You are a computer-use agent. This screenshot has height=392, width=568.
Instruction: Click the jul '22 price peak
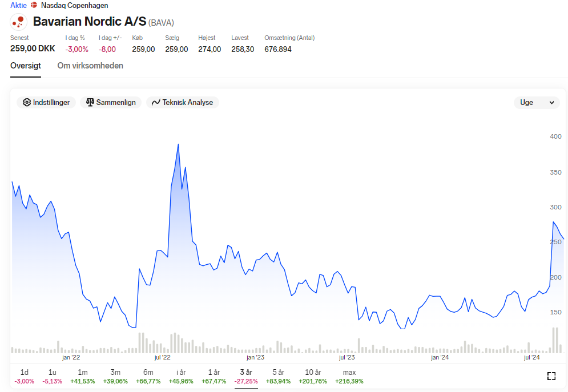click(178, 144)
